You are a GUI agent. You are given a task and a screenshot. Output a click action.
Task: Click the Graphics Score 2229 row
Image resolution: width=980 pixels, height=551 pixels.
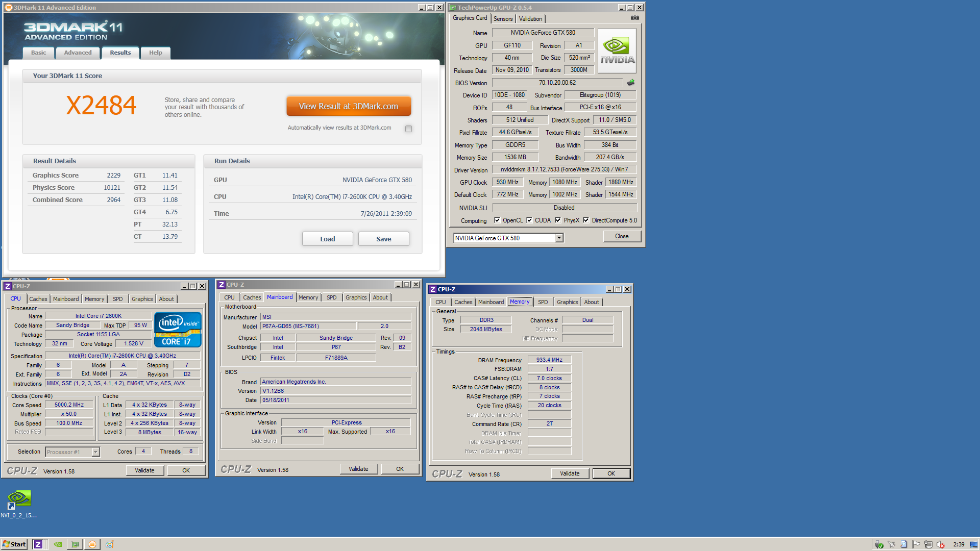(x=77, y=176)
